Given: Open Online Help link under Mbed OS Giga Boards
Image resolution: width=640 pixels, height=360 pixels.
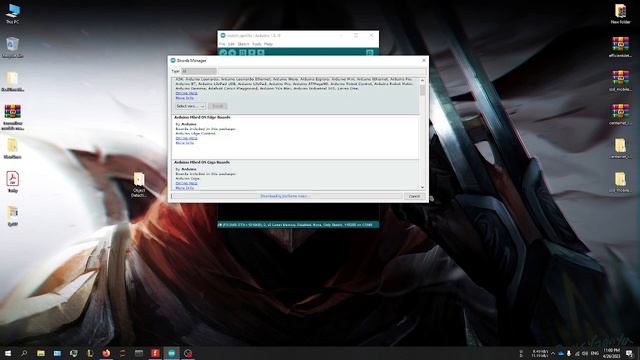Looking at the screenshot, I should point(187,183).
